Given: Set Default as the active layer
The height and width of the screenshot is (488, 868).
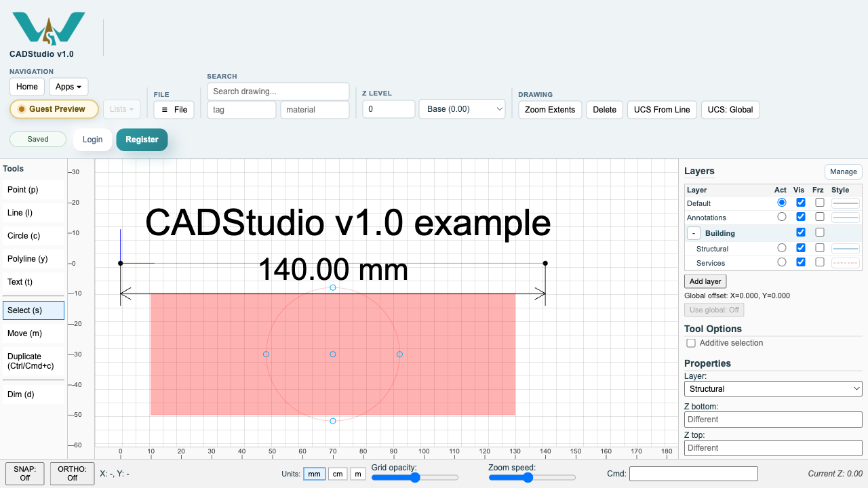Looking at the screenshot, I should (x=782, y=203).
